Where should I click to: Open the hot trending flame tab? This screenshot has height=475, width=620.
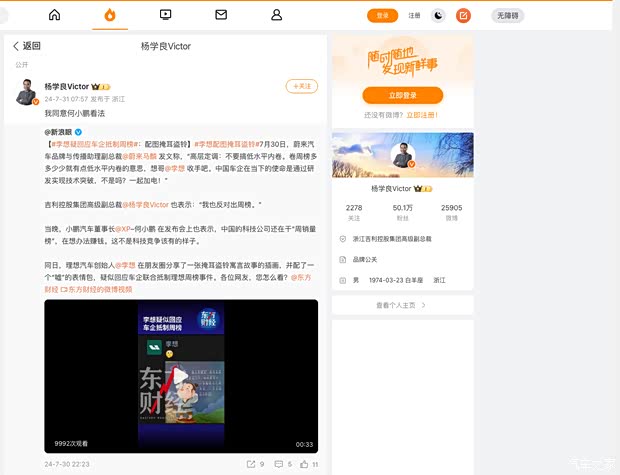tap(110, 15)
